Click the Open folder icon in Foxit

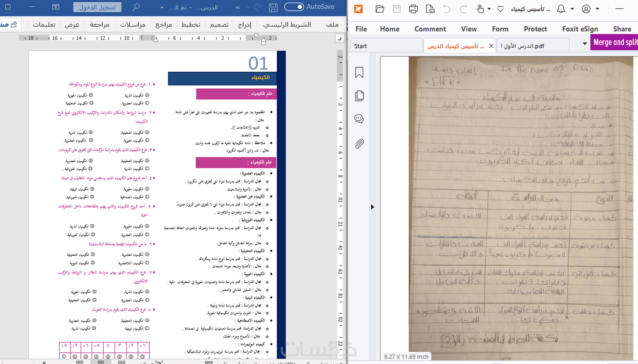pos(380,9)
